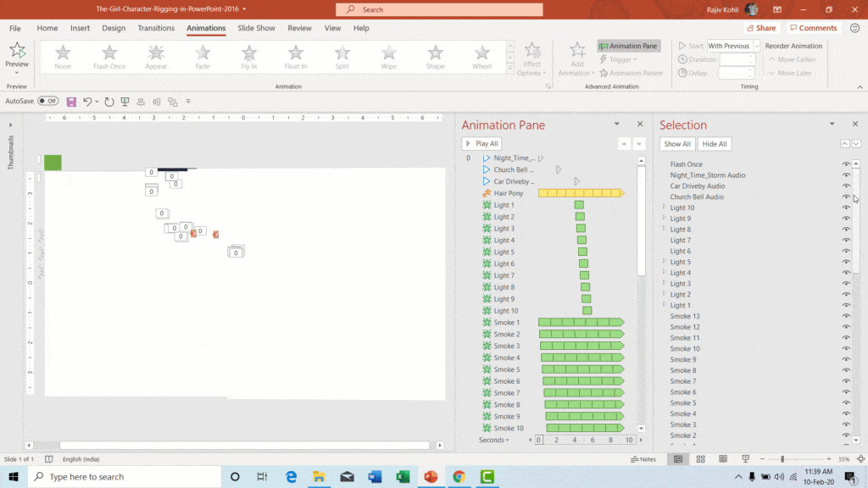The width and height of the screenshot is (868, 488).
Task: Toggle visibility of Smoke 13
Action: [x=845, y=315]
